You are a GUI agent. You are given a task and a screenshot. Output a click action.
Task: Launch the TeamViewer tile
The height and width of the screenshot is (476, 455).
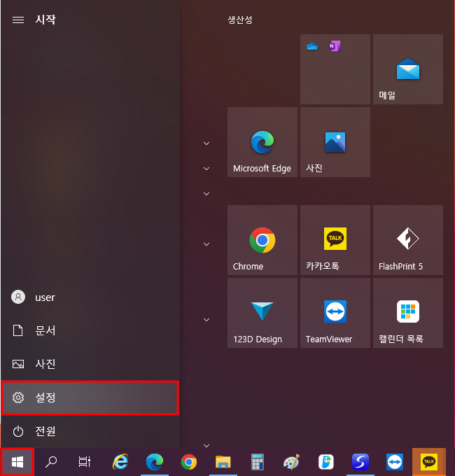pyautogui.click(x=335, y=313)
